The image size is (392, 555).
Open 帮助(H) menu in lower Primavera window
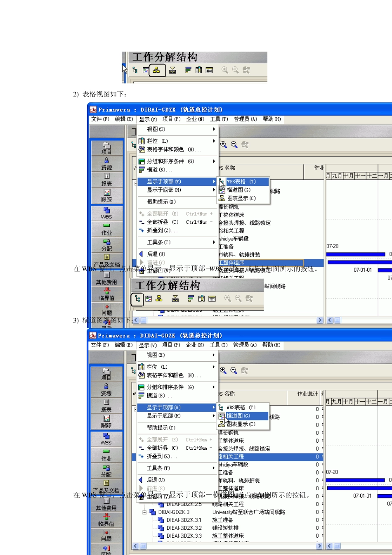pyautogui.click(x=272, y=345)
